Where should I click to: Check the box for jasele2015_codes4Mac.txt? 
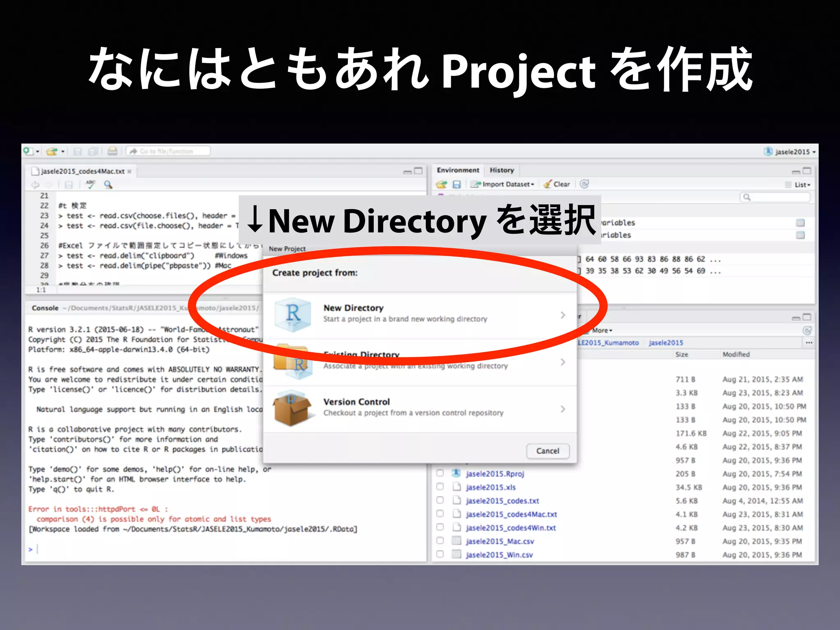[440, 514]
